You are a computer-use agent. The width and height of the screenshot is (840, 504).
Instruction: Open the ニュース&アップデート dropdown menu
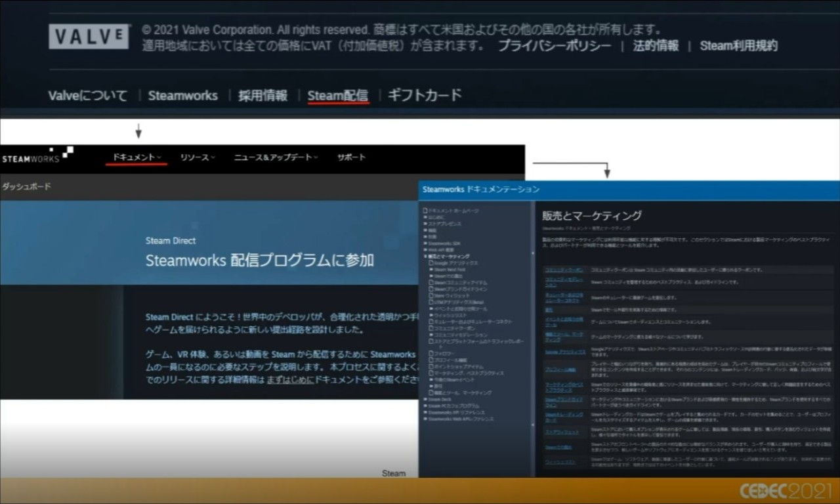[276, 157]
